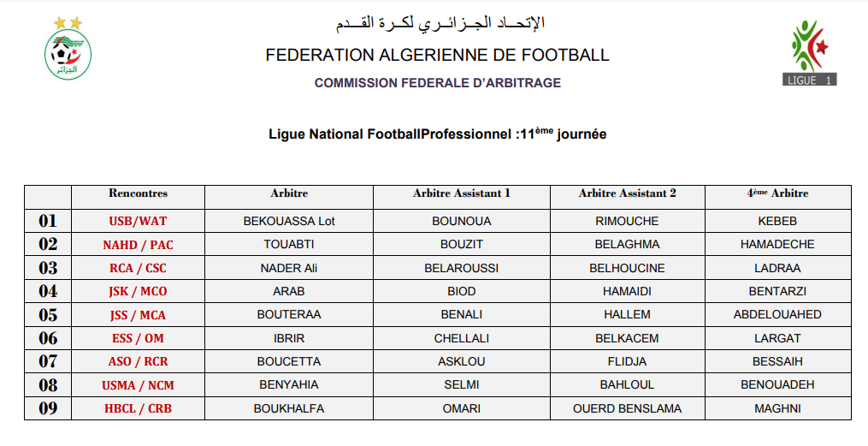Click assistant referee CHELLALI cell
This screenshot has height=446, width=868.
point(461,338)
